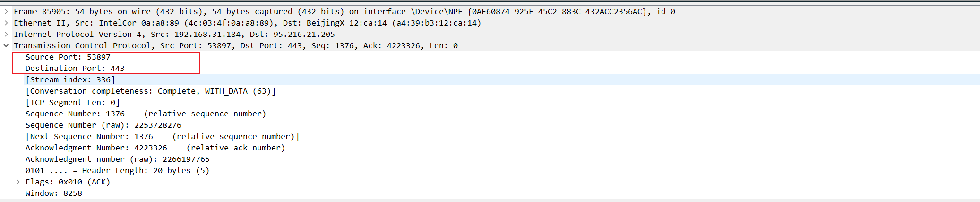Select Acknowledgment Number 4223326 row
The width and height of the screenshot is (980, 202).
490,148
